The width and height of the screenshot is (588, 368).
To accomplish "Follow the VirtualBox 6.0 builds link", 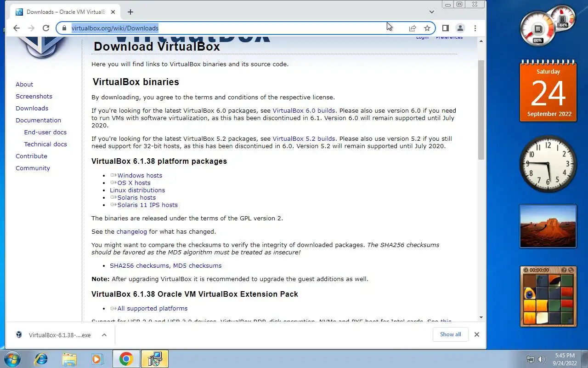I will [304, 110].
